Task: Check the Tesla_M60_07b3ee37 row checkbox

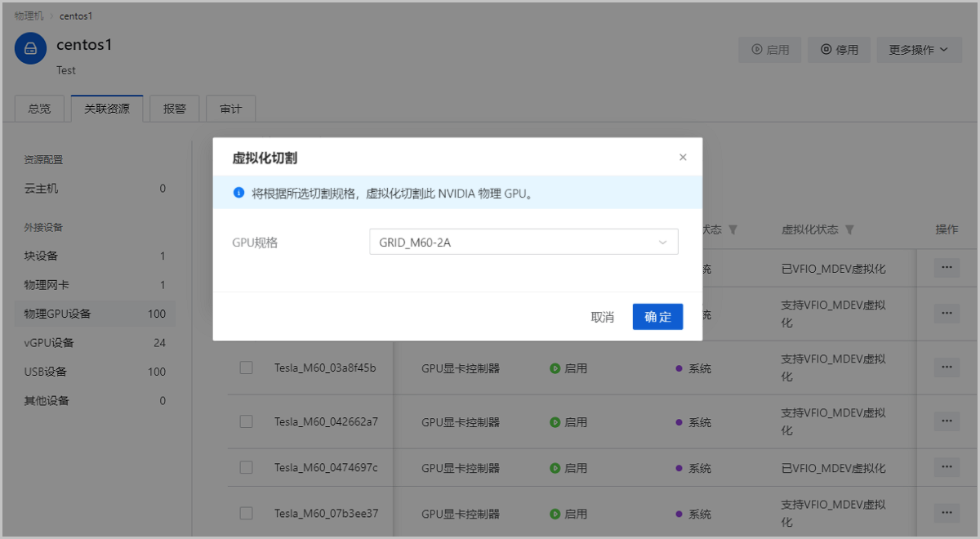Action: pyautogui.click(x=246, y=513)
